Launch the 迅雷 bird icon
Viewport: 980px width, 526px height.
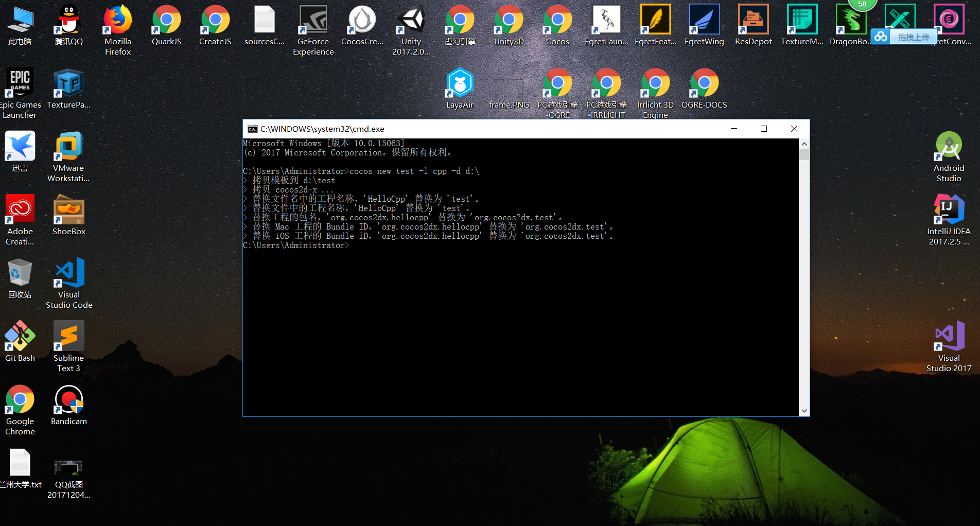tap(20, 152)
